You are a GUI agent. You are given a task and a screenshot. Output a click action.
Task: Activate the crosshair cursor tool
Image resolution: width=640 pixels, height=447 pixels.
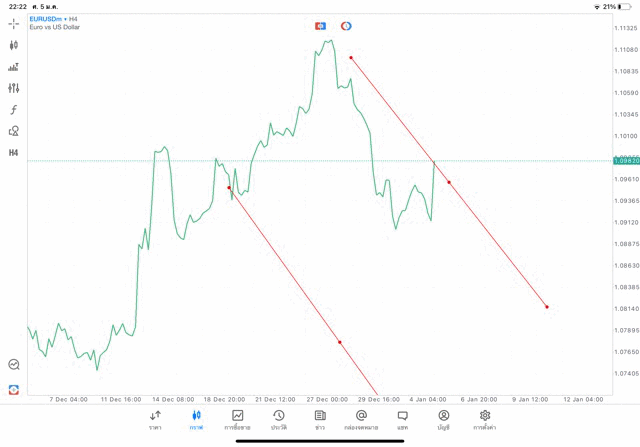(14, 23)
